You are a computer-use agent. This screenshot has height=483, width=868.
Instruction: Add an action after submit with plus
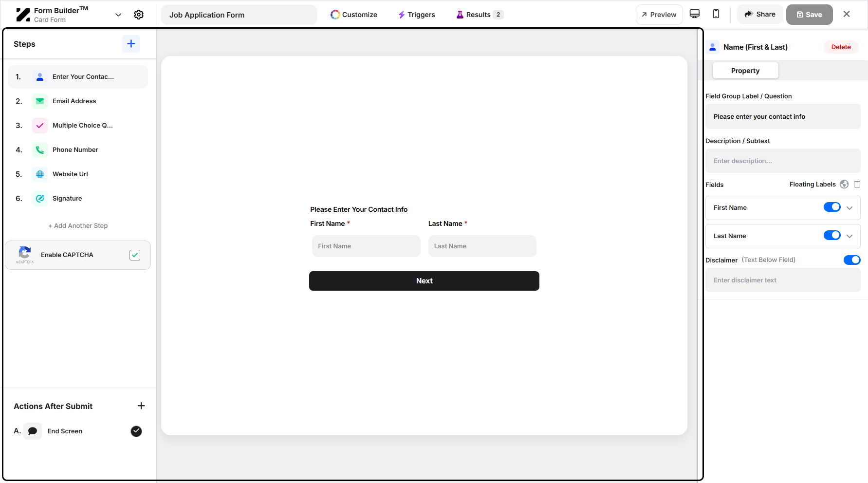(x=141, y=406)
